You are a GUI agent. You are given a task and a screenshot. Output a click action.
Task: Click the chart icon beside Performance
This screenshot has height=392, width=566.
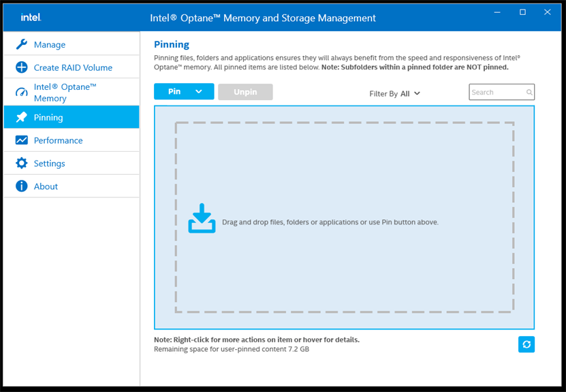pyautogui.click(x=22, y=140)
